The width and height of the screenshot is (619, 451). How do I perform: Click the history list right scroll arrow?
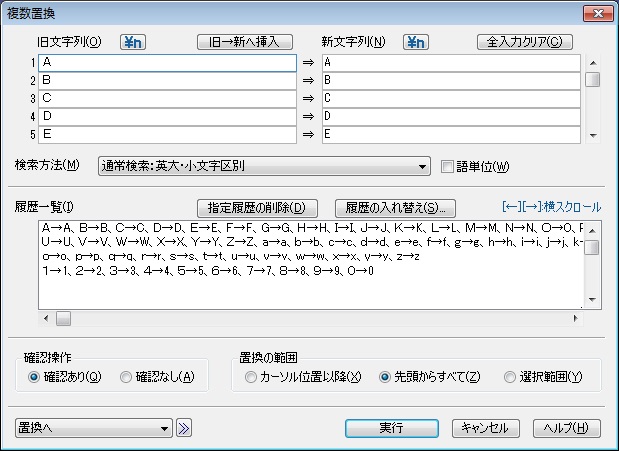coord(574,319)
